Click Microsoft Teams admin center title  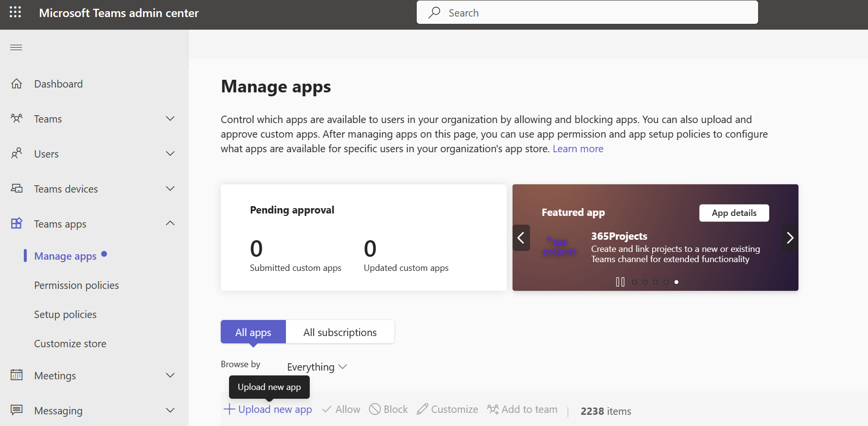119,13
